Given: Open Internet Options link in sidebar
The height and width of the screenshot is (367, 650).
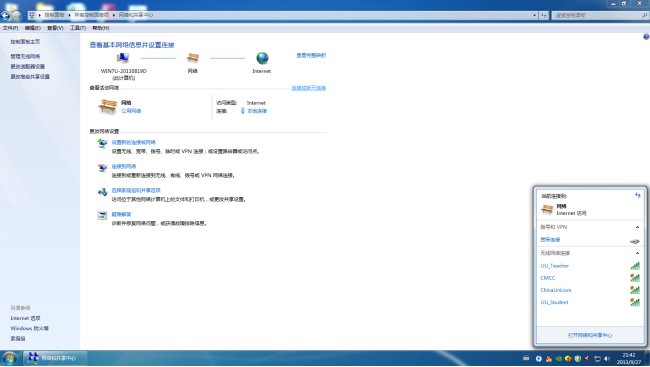Looking at the screenshot, I should [x=25, y=318].
